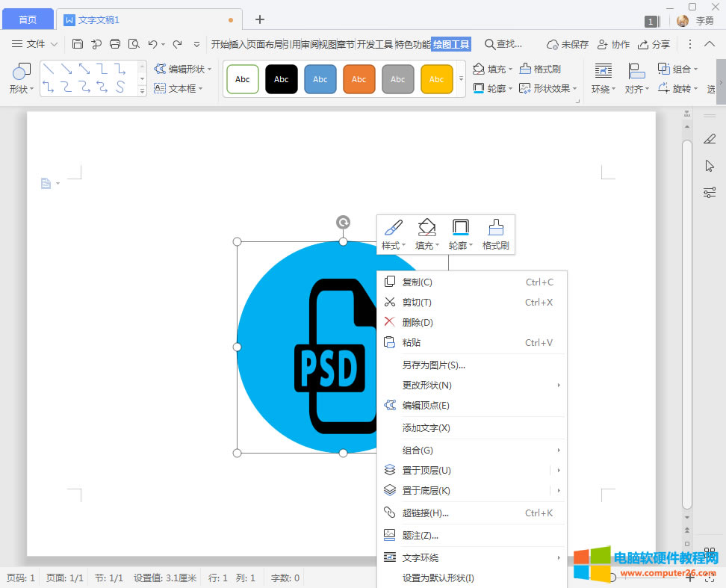Click the Print icon in quick toolbar
This screenshot has width=726, height=588.
click(x=115, y=44)
